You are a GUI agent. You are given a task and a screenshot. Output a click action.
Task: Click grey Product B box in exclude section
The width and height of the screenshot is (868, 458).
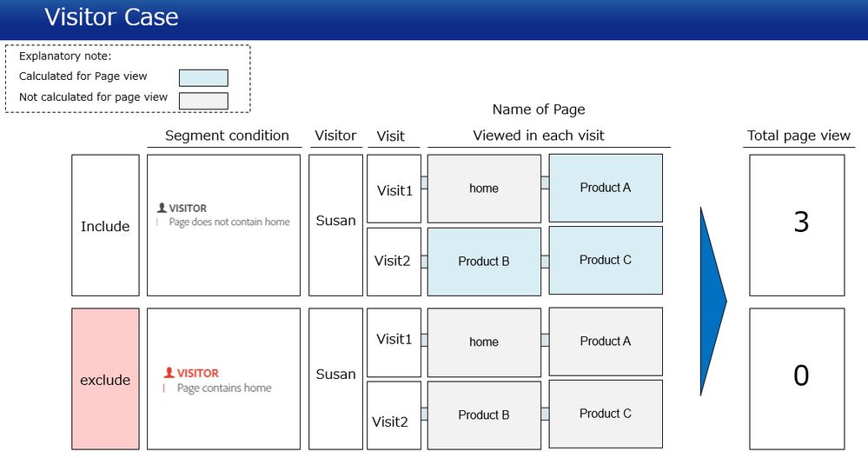point(484,415)
